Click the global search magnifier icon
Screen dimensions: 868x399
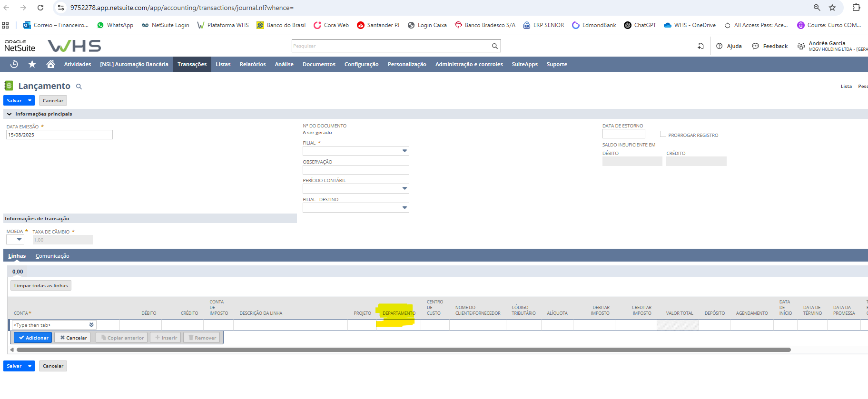click(495, 46)
